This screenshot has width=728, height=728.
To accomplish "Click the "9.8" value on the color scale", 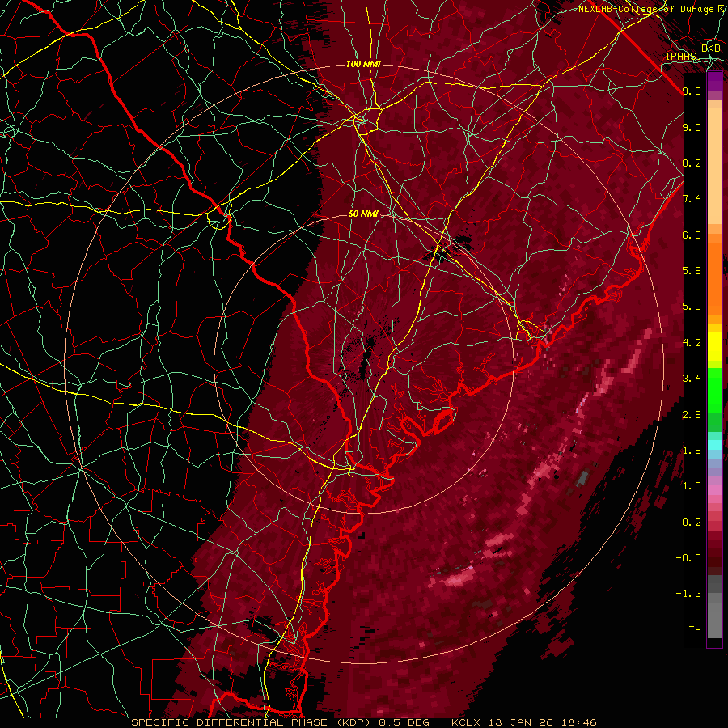I will click(692, 91).
